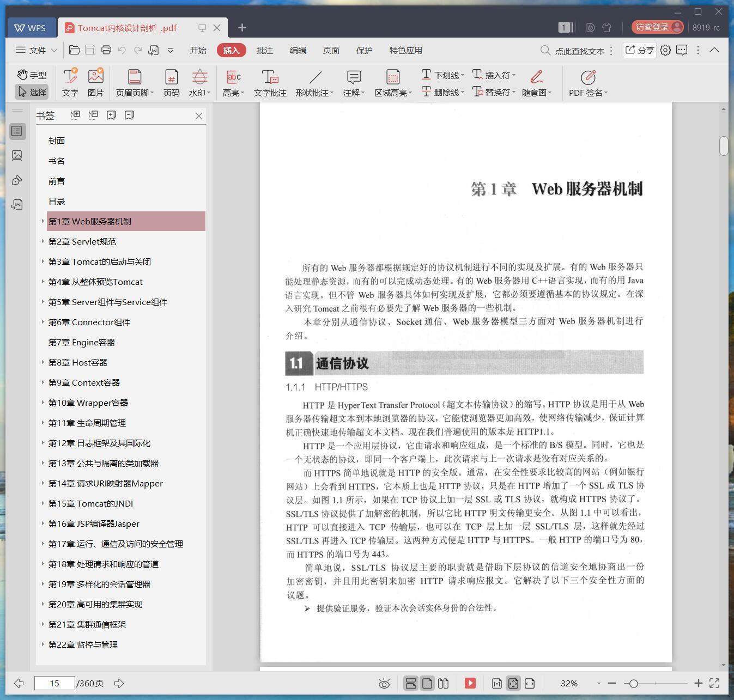Open the PDF signature (PDF 签名) menu
The width and height of the screenshot is (734, 700).
[588, 83]
